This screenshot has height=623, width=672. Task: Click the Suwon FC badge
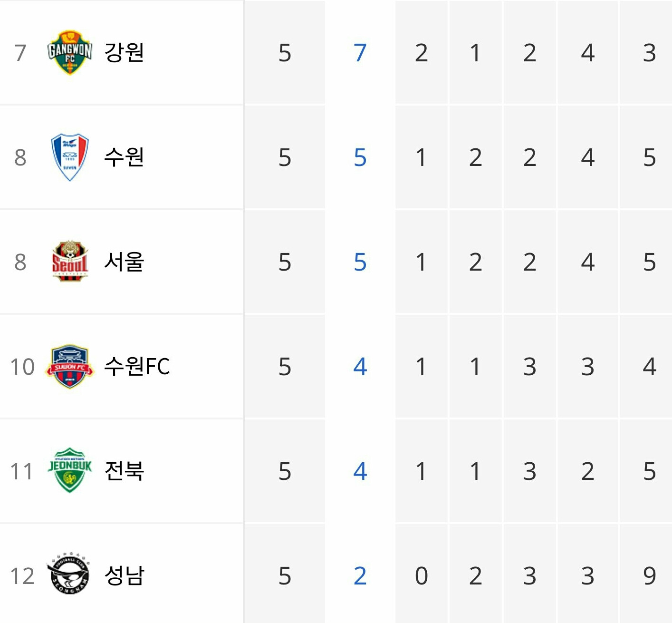(x=70, y=366)
